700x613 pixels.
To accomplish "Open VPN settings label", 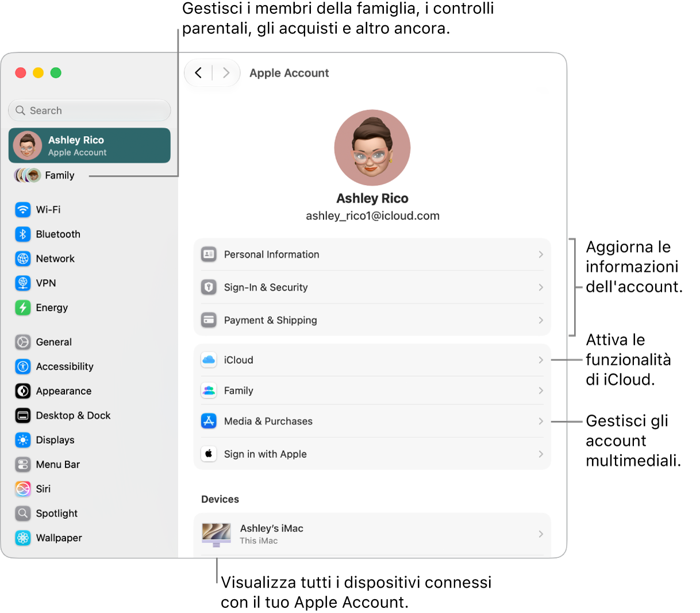I will [x=46, y=283].
